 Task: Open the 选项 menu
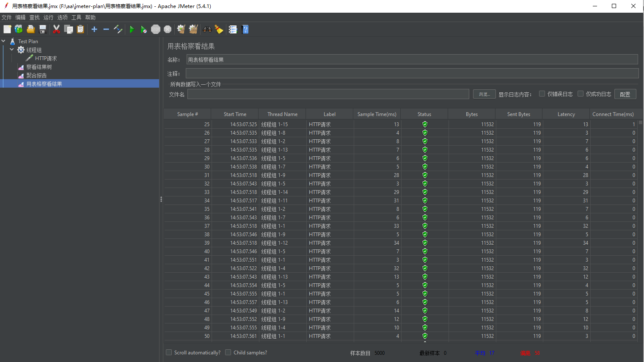tap(62, 17)
